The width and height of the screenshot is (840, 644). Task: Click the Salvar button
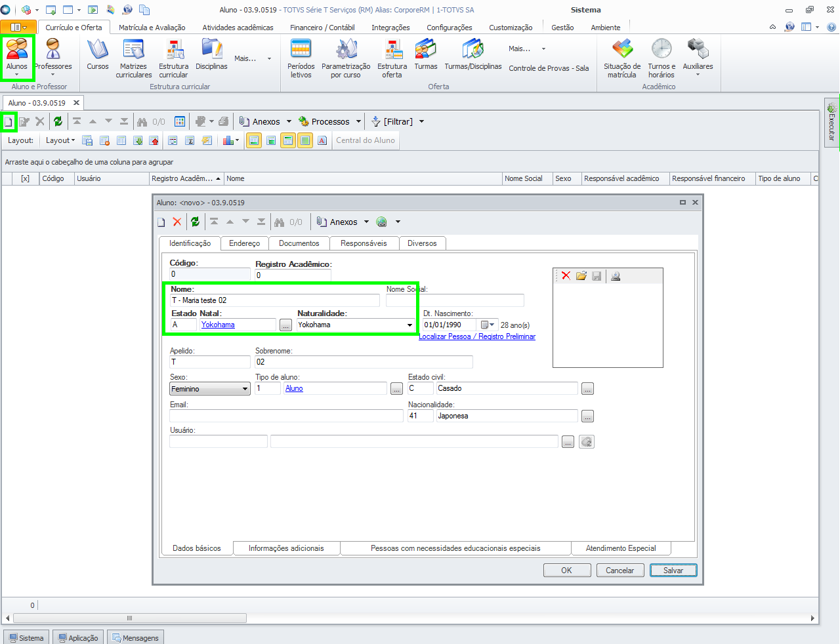[x=673, y=571]
